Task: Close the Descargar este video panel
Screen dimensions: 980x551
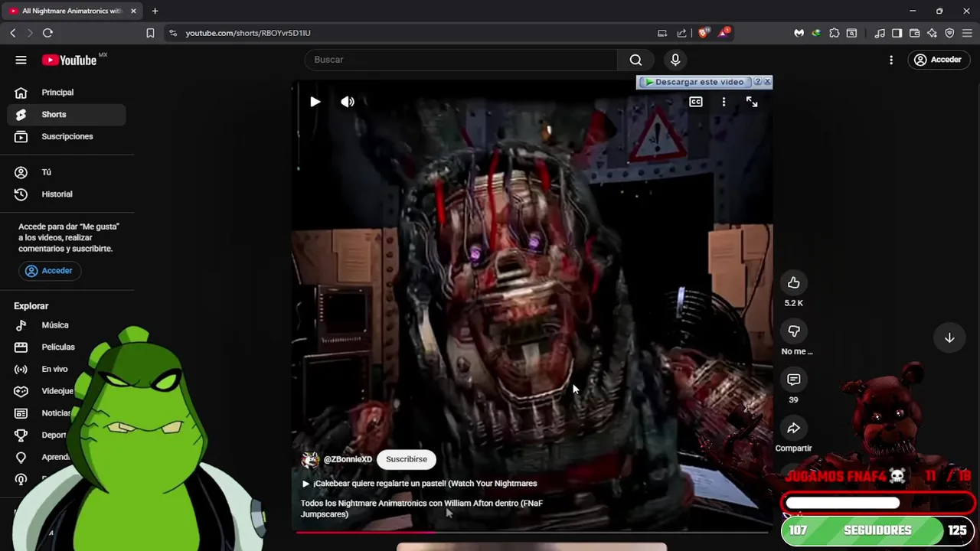Action: [x=767, y=82]
